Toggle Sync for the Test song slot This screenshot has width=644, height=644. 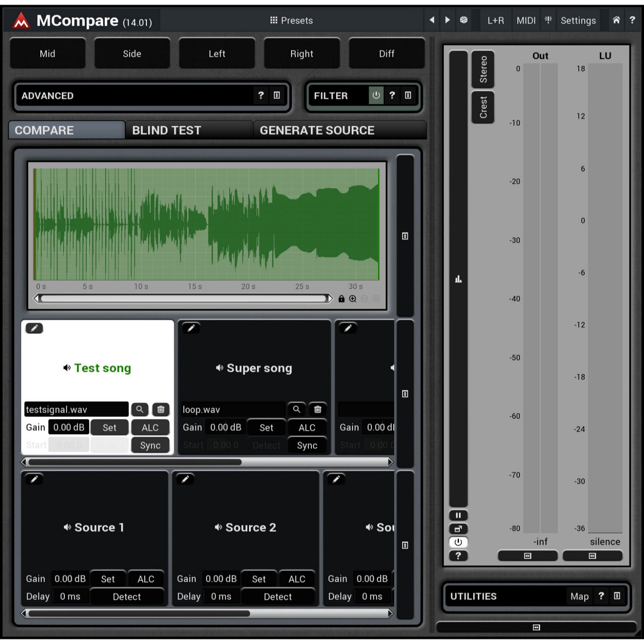pos(150,445)
